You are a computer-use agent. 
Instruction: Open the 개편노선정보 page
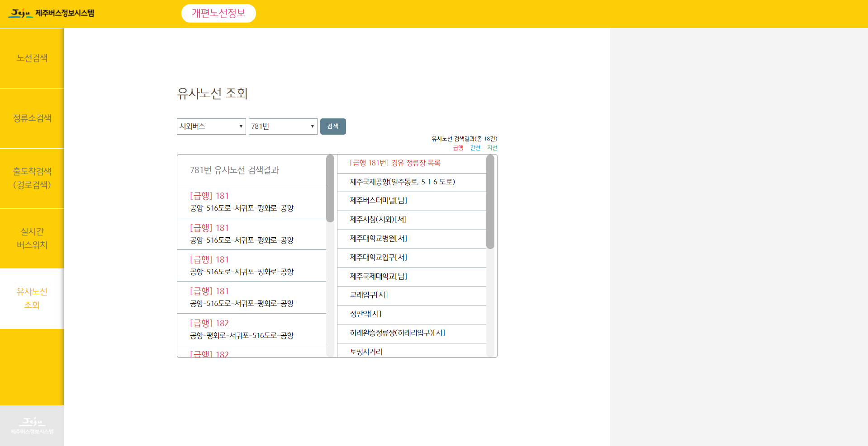pos(218,13)
